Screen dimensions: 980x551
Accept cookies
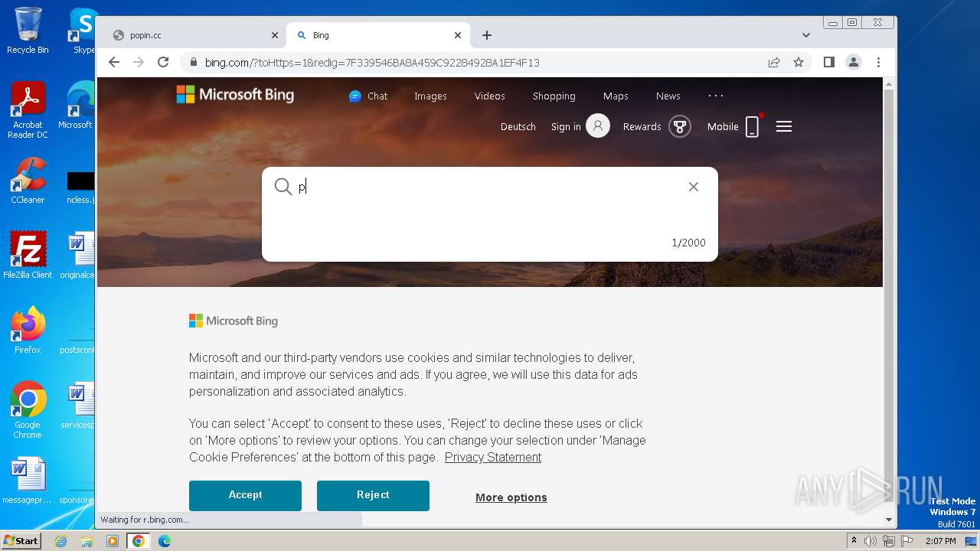click(245, 495)
